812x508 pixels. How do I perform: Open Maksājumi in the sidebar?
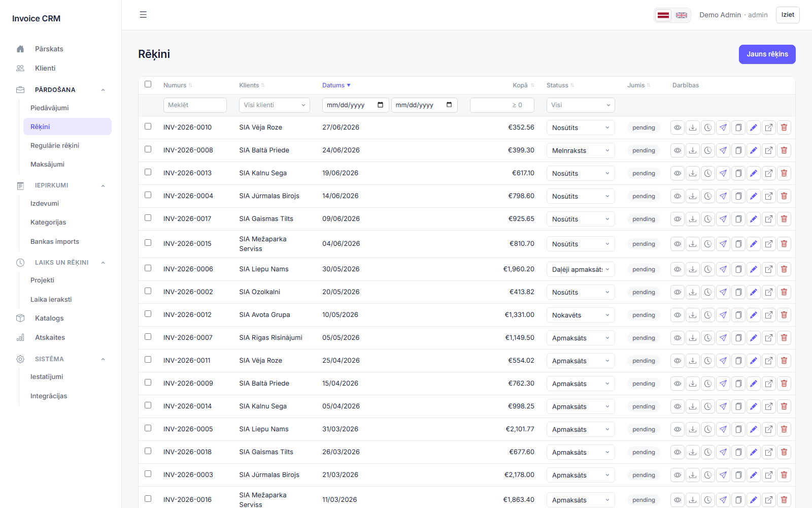[67, 165]
